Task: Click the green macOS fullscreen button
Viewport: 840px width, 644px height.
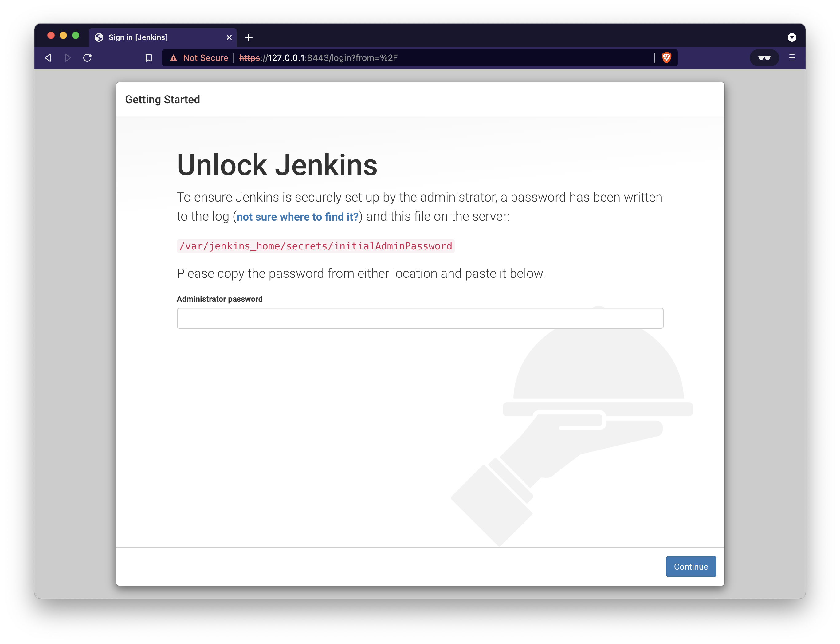Action: [x=76, y=36]
